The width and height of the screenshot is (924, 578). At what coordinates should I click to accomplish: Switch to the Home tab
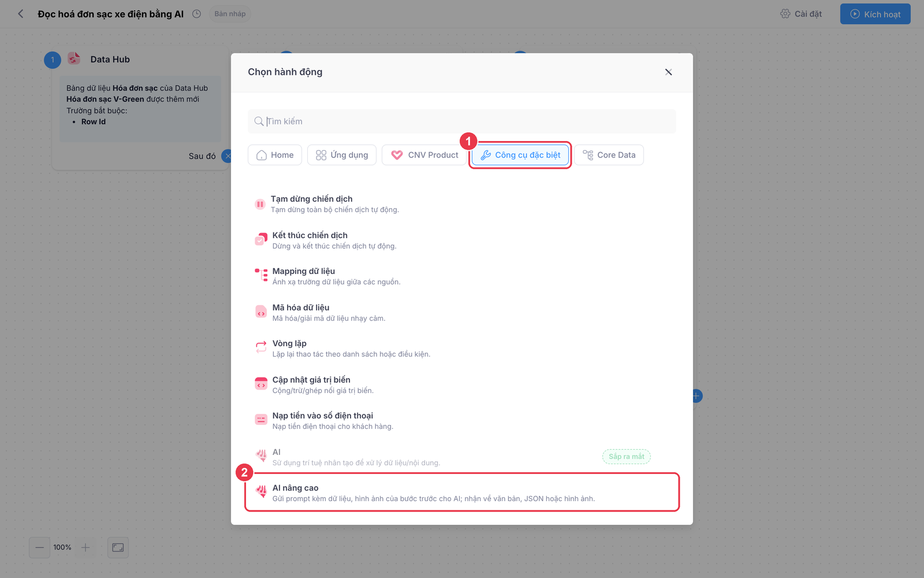click(275, 155)
